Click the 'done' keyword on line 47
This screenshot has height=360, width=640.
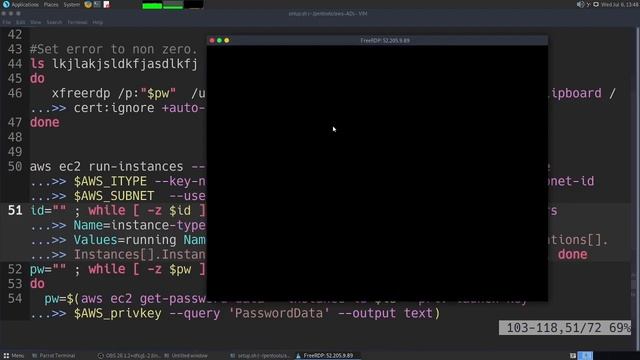(x=44, y=122)
